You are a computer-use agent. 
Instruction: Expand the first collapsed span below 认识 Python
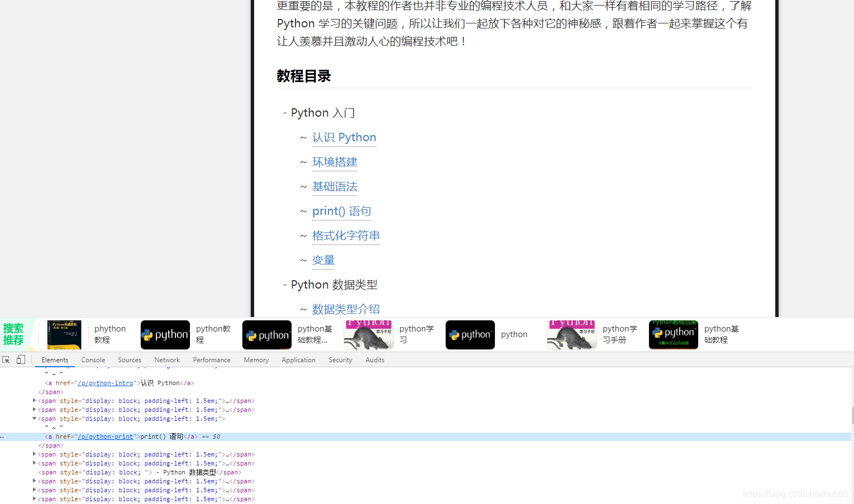35,401
